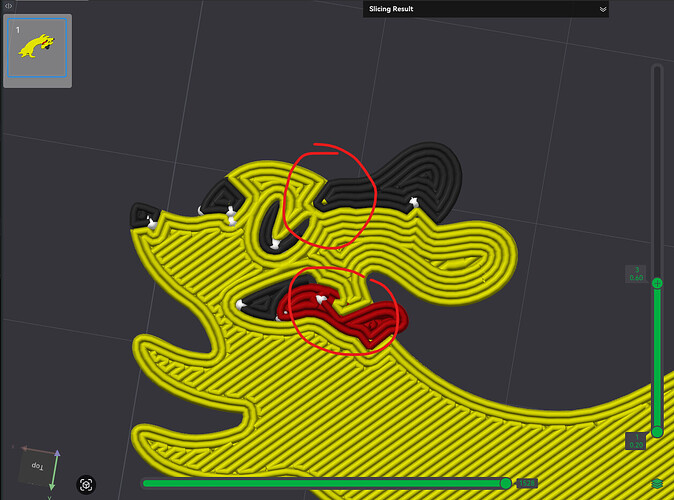Click the sidebar collapse arrows icon
This screenshot has width=674, height=500.
click(8, 6)
